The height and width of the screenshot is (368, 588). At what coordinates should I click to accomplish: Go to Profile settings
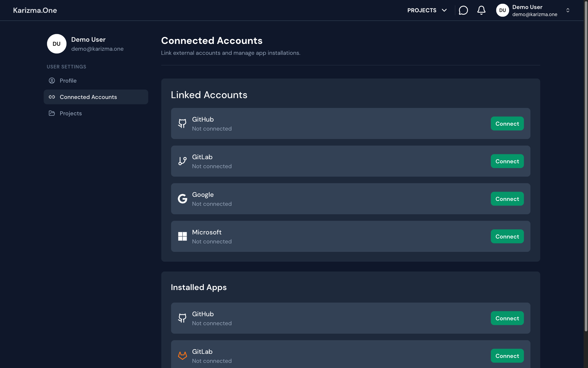point(96,81)
